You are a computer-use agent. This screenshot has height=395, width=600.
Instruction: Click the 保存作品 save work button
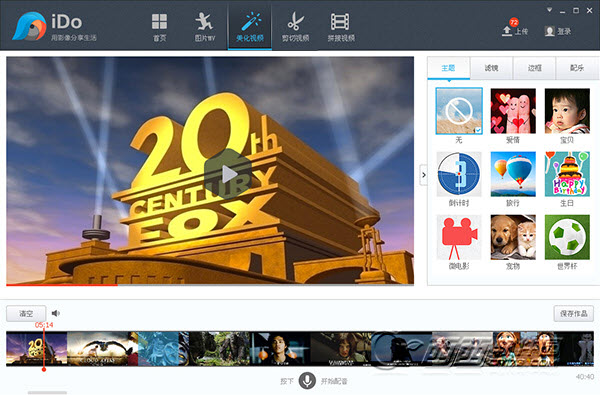point(574,313)
